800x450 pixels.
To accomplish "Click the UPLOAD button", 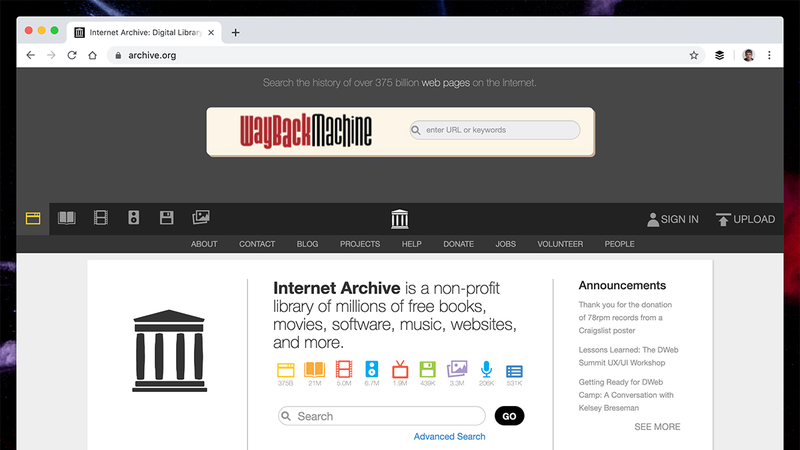I will click(745, 219).
